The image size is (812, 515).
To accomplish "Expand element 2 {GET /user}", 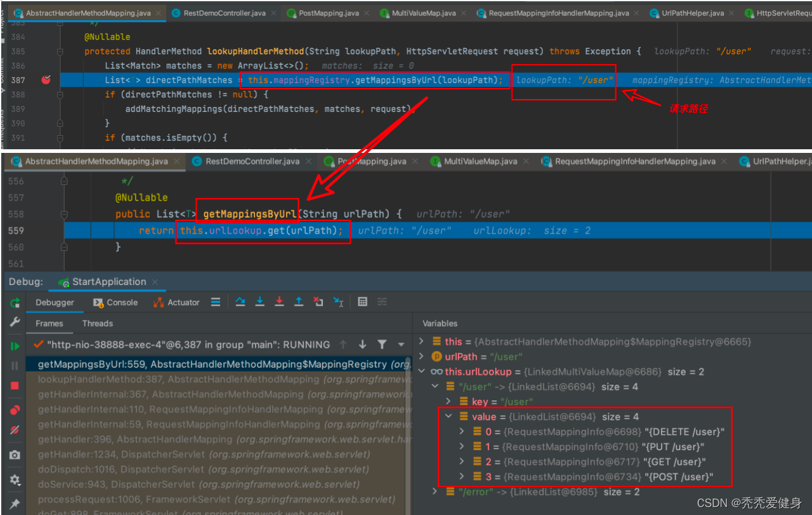I will point(462,462).
